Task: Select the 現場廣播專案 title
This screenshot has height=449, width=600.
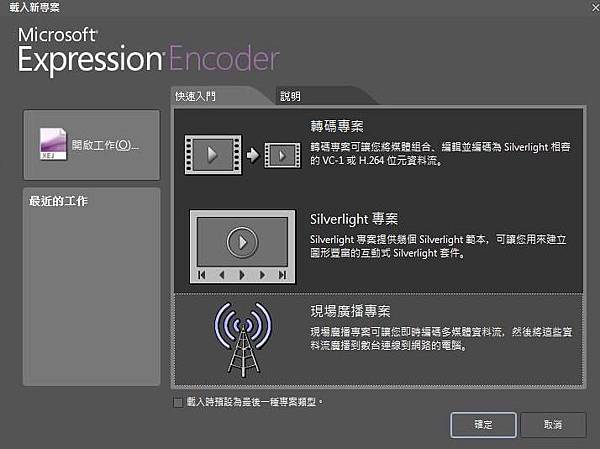Action: pyautogui.click(x=350, y=311)
